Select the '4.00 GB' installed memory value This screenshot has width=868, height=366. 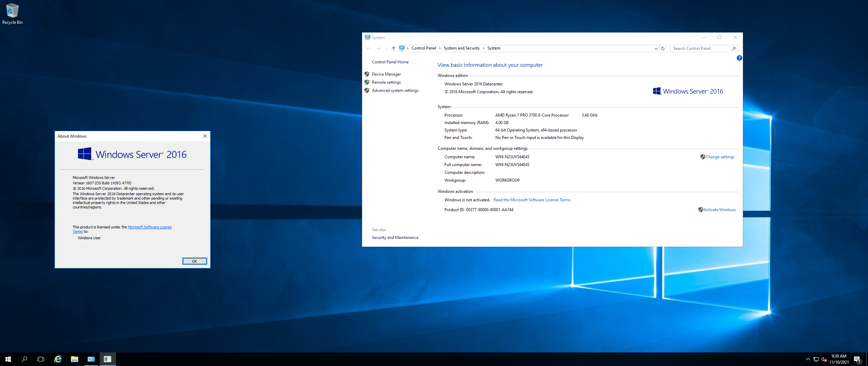tap(502, 123)
